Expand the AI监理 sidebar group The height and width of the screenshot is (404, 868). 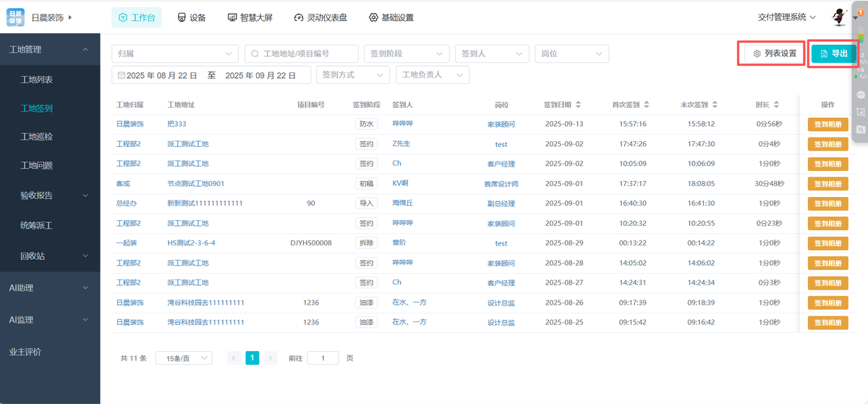pos(50,319)
